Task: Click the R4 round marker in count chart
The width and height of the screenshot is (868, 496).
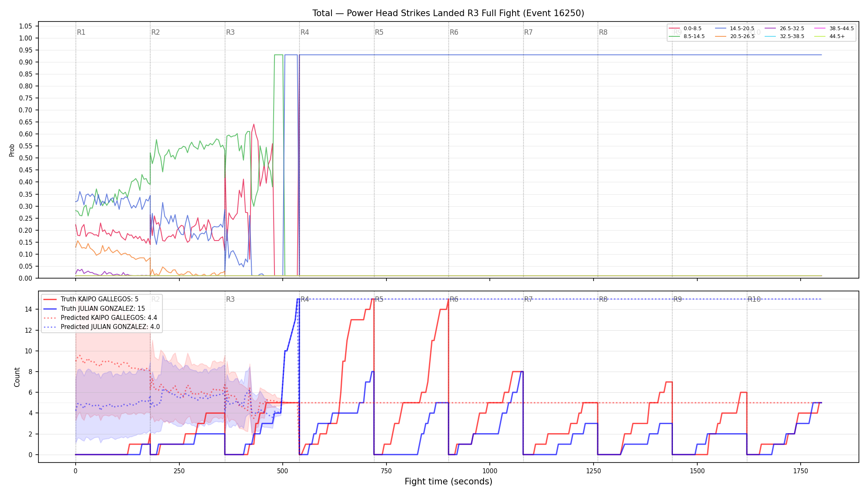Action: coord(305,299)
